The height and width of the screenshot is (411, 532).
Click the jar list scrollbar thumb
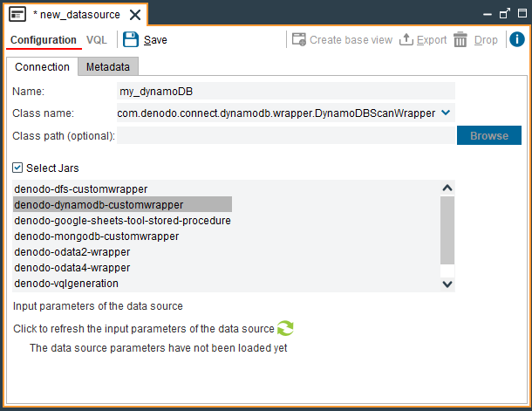(x=447, y=230)
